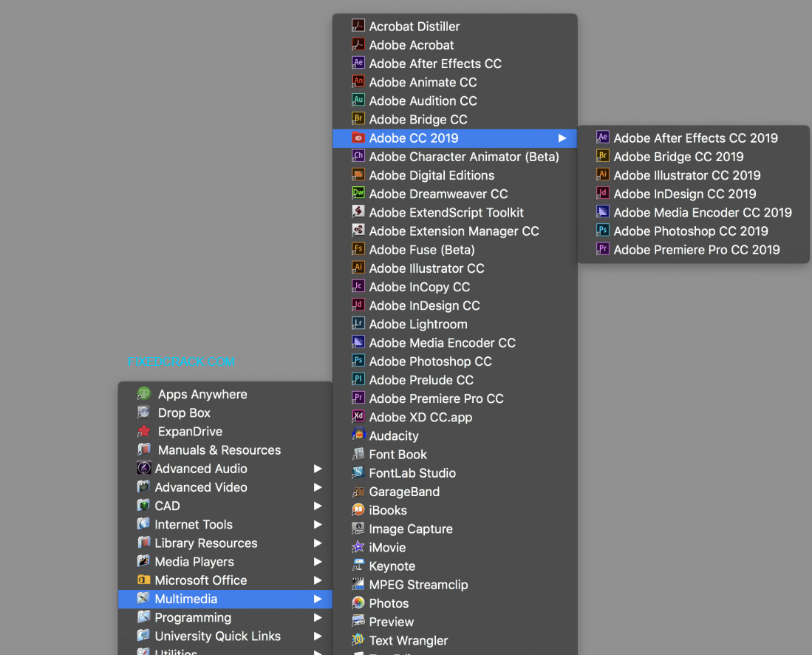Open Drop Box from the menu
Image resolution: width=812 pixels, height=655 pixels.
pos(225,413)
